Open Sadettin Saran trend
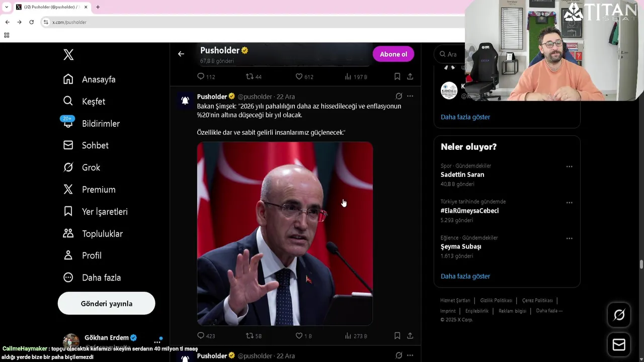This screenshot has width=644, height=362. coord(462,174)
